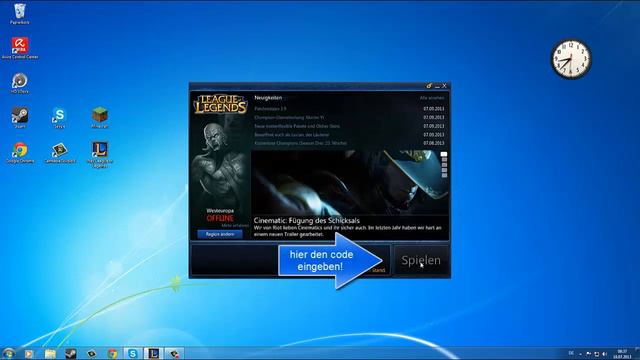The height and width of the screenshot is (360, 640).
Task: Click the Camtasia recorder taskbar icon
Action: click(174, 353)
